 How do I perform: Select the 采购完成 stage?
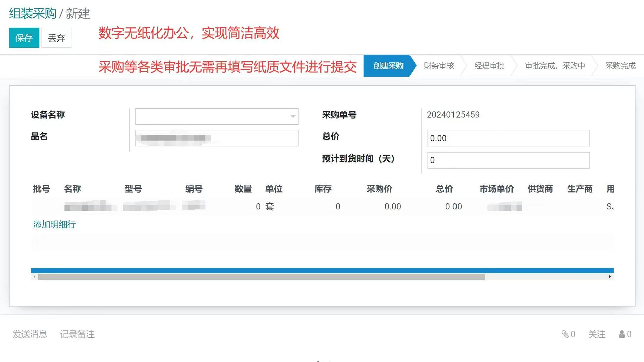click(x=620, y=66)
